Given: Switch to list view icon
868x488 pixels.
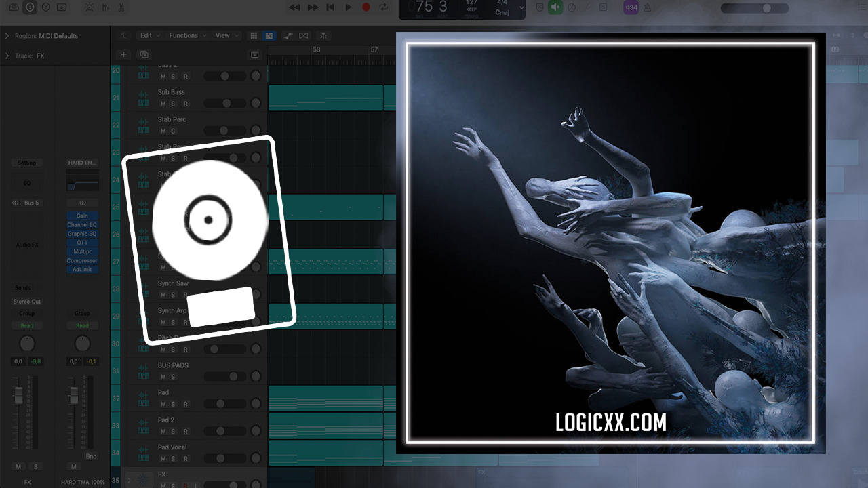Looking at the screenshot, I should tap(269, 35).
